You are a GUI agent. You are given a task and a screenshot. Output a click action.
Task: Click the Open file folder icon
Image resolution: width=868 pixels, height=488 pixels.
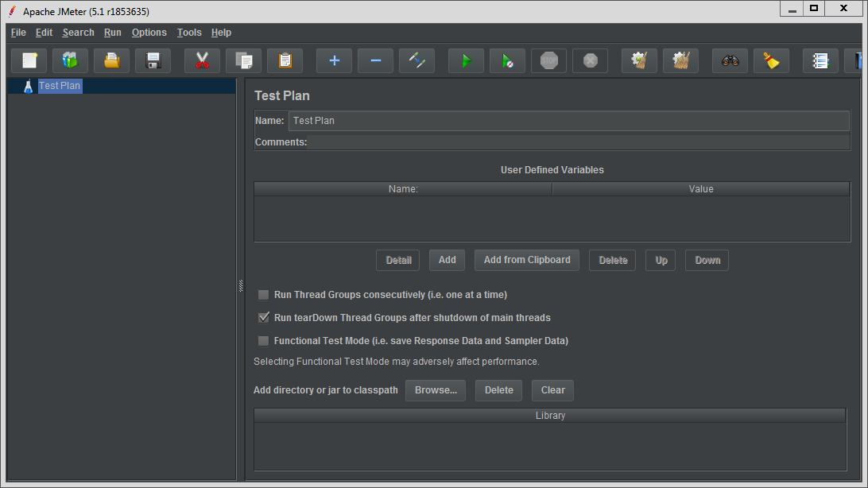[112, 60]
